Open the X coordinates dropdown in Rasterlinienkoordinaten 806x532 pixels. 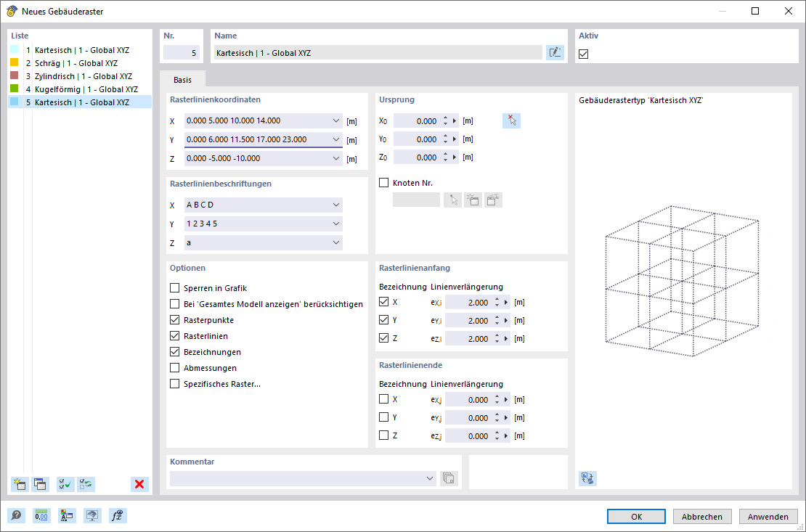point(335,120)
